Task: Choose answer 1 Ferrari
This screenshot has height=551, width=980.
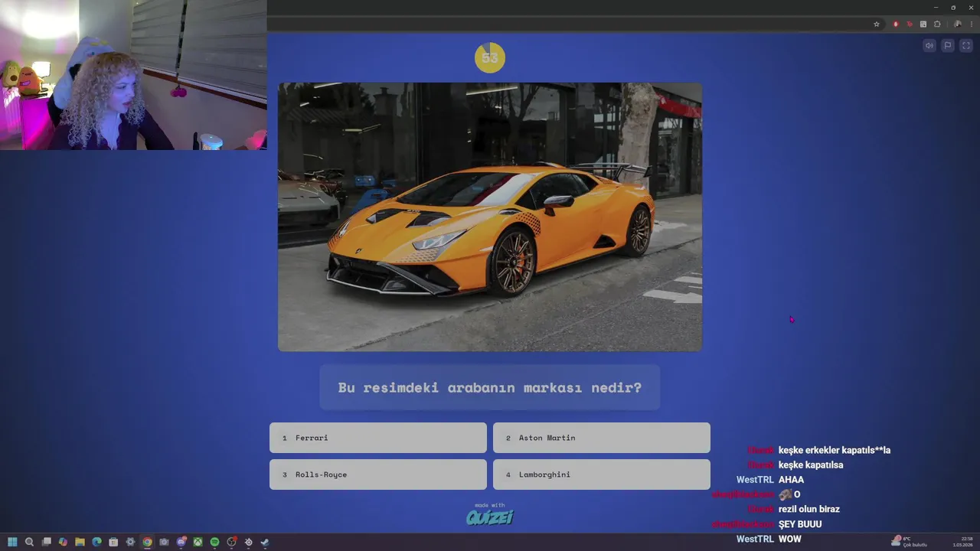Action: [378, 438]
